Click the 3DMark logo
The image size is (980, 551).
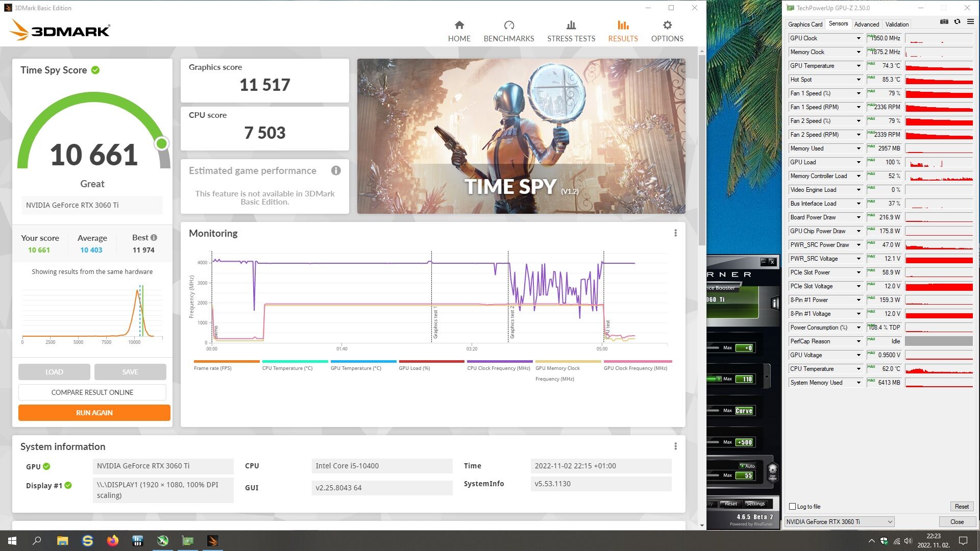coord(60,30)
